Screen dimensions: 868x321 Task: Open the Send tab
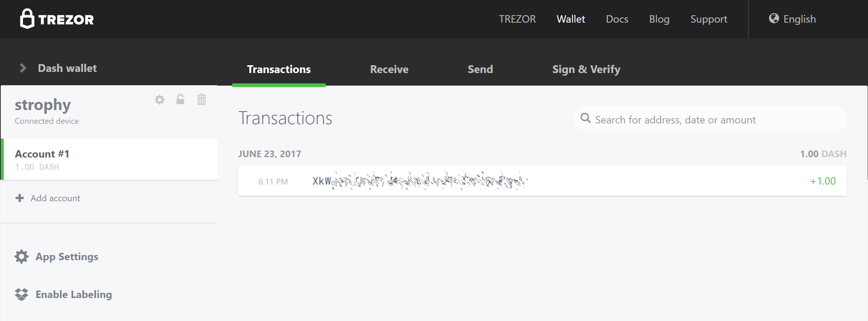coord(480,69)
